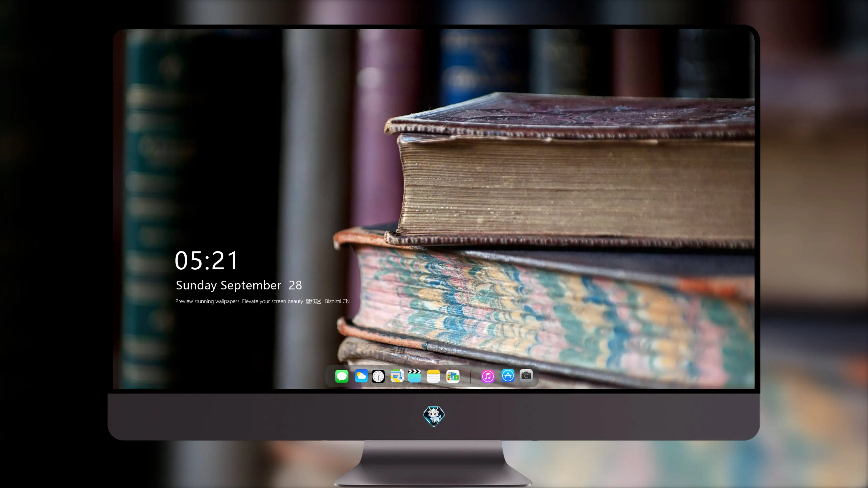Open the gray Camera app icon
The height and width of the screenshot is (488, 868).
pyautogui.click(x=526, y=375)
